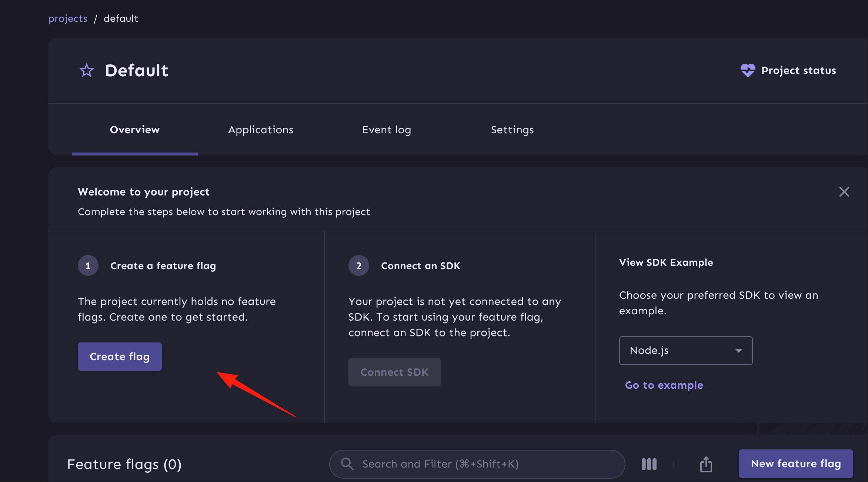The image size is (868, 482).
Task: Click the magnifier search icon
Action: tap(347, 464)
